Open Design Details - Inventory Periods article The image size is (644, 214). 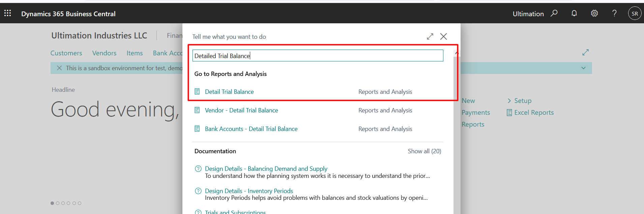click(249, 191)
